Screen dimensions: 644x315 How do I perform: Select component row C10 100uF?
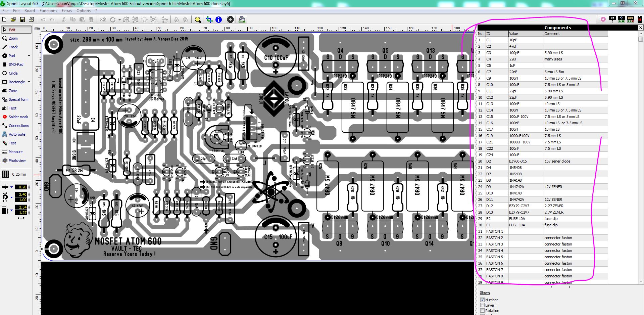(543, 85)
